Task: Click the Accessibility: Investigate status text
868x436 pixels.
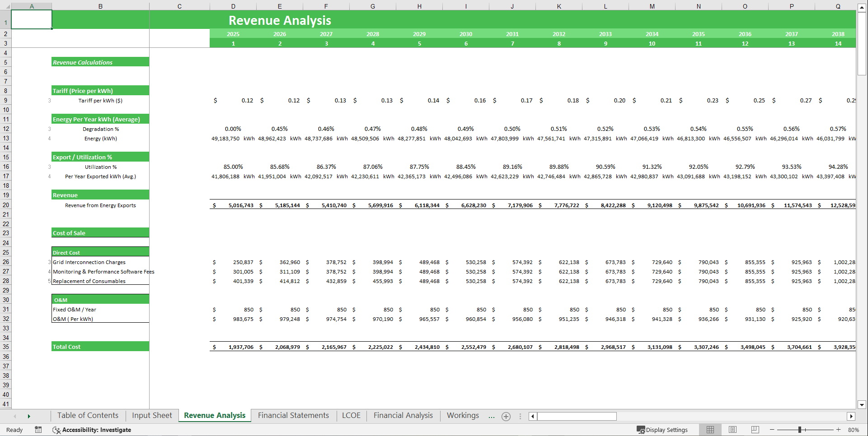Action: click(x=97, y=430)
